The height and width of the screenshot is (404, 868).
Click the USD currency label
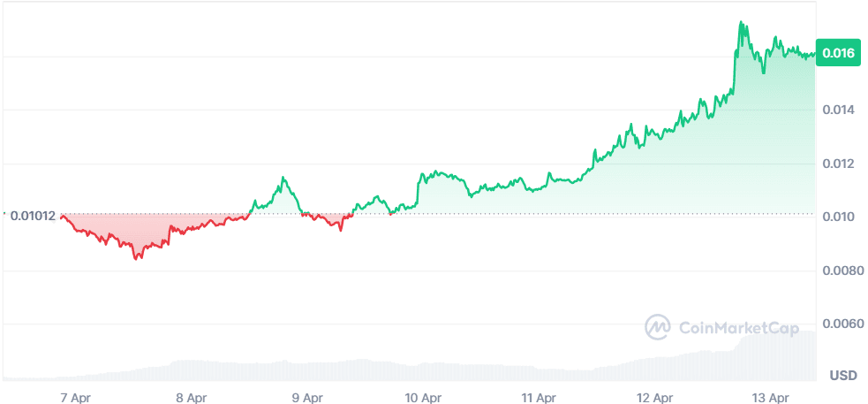coord(843,377)
